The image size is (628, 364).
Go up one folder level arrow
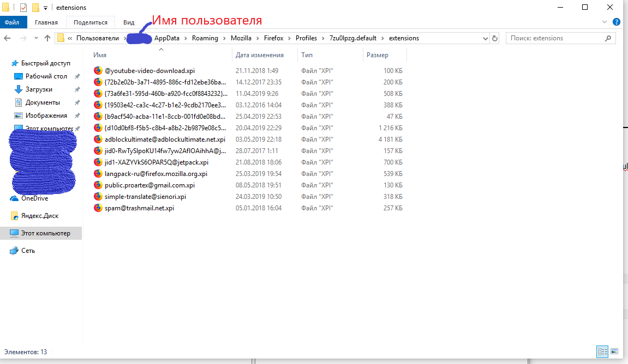tap(47, 38)
